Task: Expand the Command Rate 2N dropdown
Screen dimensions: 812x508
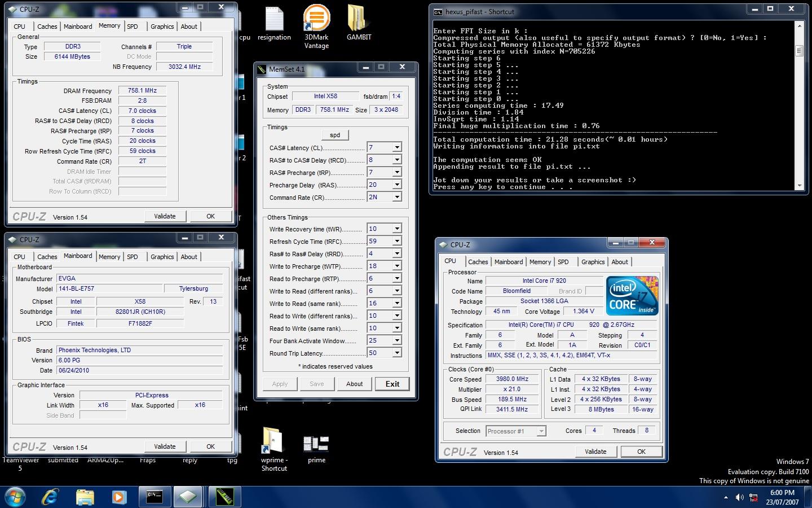Action: (x=396, y=197)
